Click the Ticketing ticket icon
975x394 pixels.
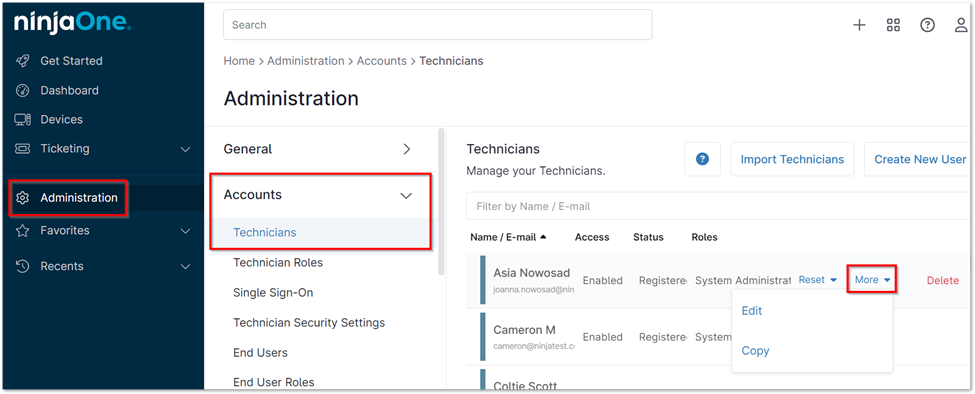23,149
